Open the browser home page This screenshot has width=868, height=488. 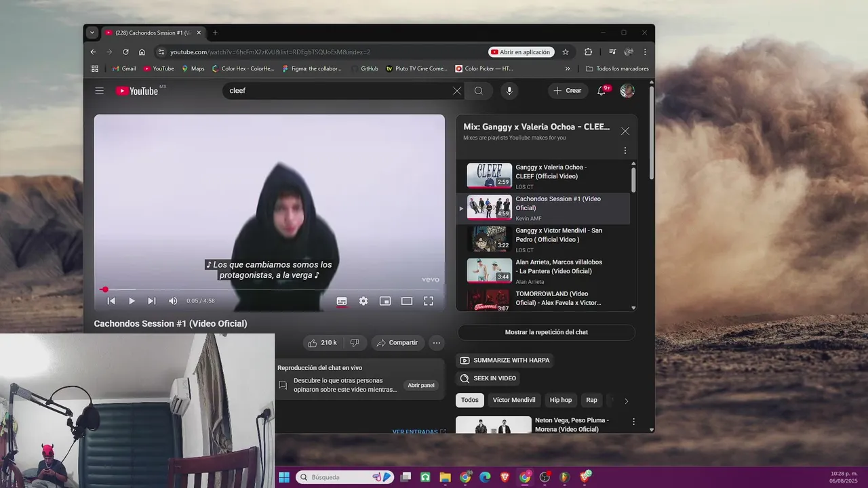click(x=142, y=52)
